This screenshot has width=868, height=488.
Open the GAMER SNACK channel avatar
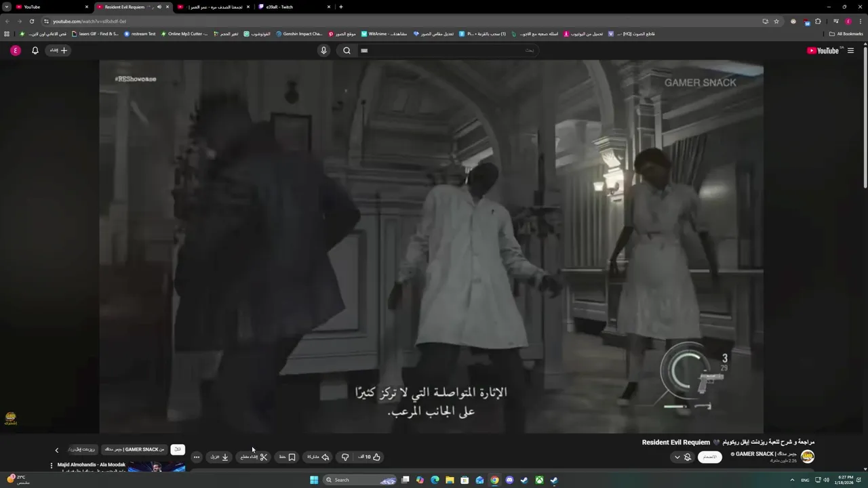[x=808, y=456]
